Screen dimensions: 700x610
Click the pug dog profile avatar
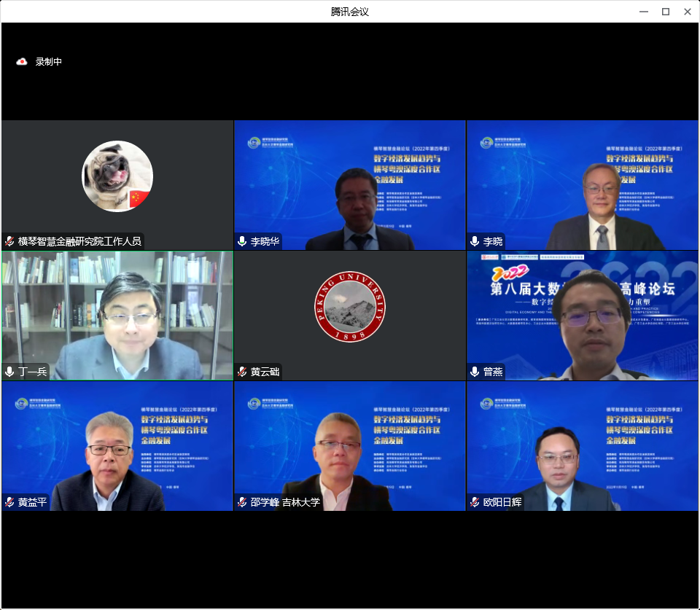click(x=117, y=176)
